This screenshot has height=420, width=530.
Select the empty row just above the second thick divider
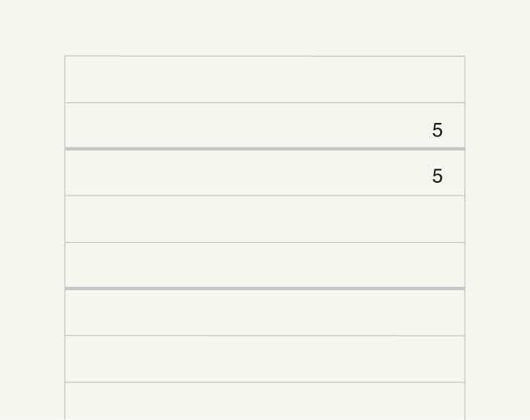point(265,265)
